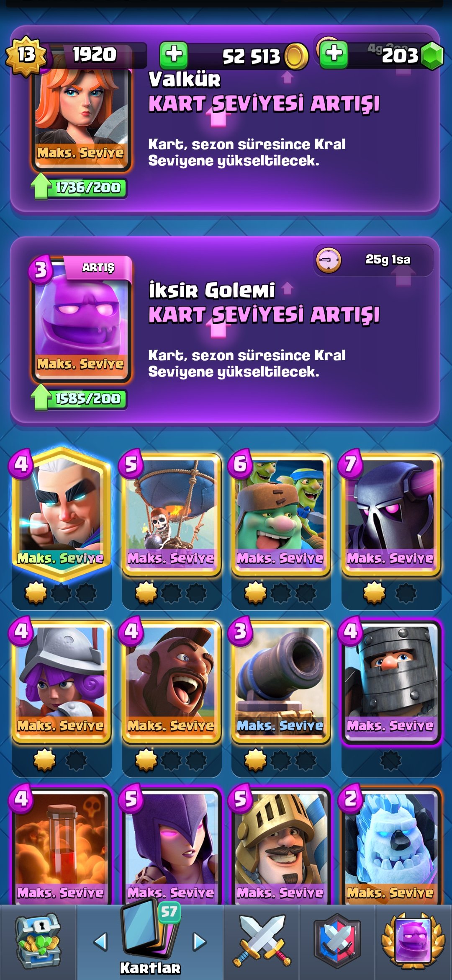Open the shop chest icon in bottom bar
The height and width of the screenshot is (980, 452).
point(38,941)
